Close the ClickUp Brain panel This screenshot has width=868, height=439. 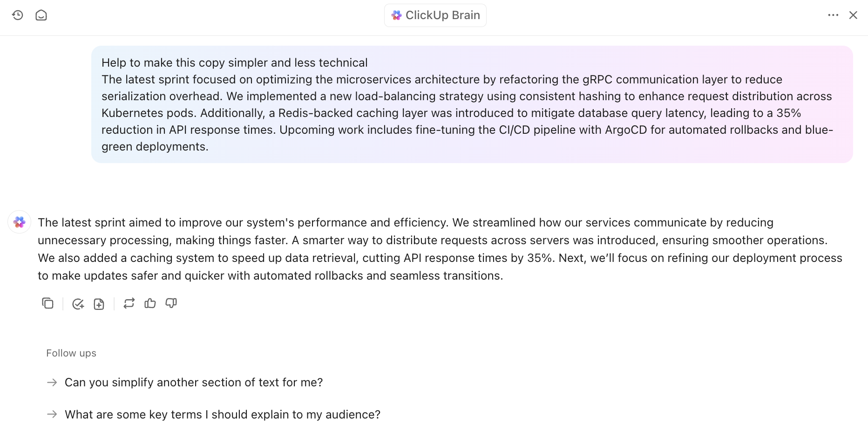pyautogui.click(x=853, y=15)
